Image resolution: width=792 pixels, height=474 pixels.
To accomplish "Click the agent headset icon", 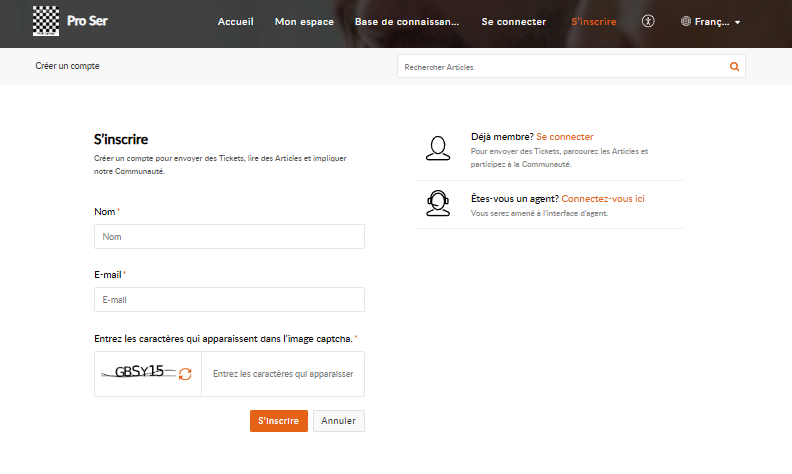I will point(437,203).
